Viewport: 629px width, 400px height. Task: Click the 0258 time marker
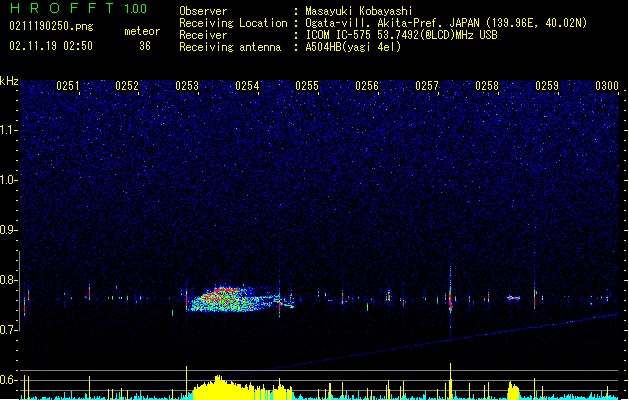[x=487, y=85]
